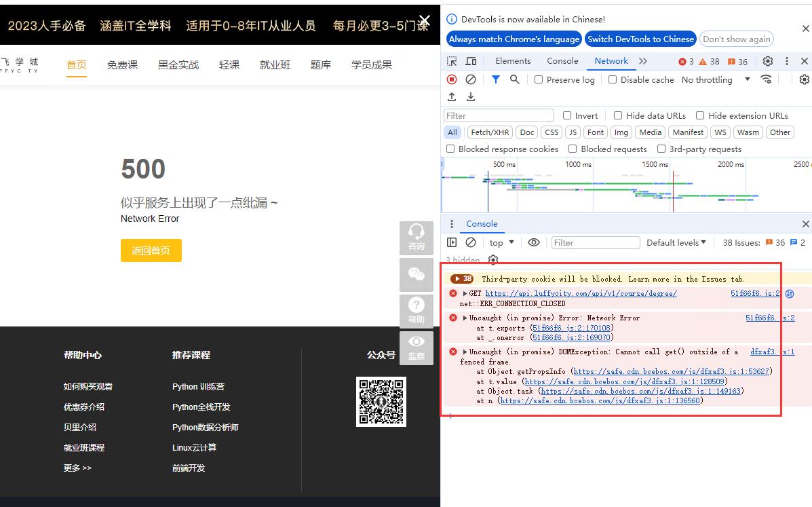
Task: Filter requests by JS type
Action: click(573, 132)
